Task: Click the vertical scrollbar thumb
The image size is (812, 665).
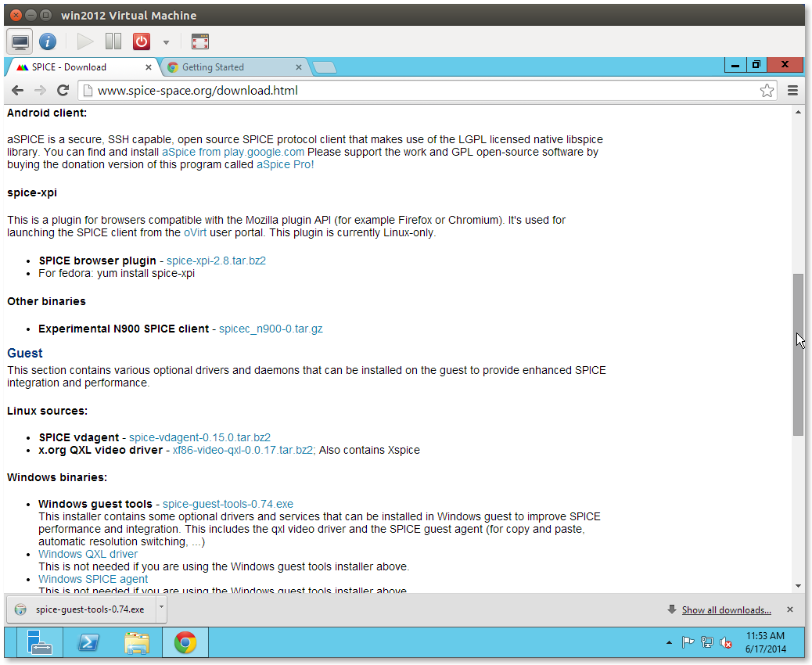Action: click(798, 354)
